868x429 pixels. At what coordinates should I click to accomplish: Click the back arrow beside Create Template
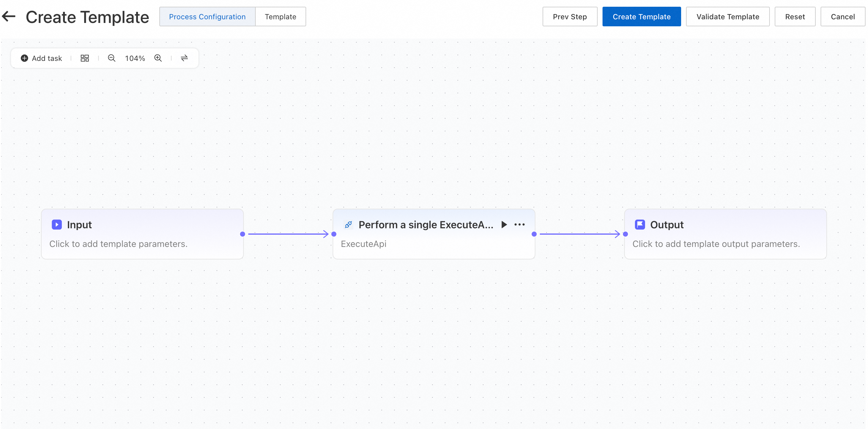[9, 16]
